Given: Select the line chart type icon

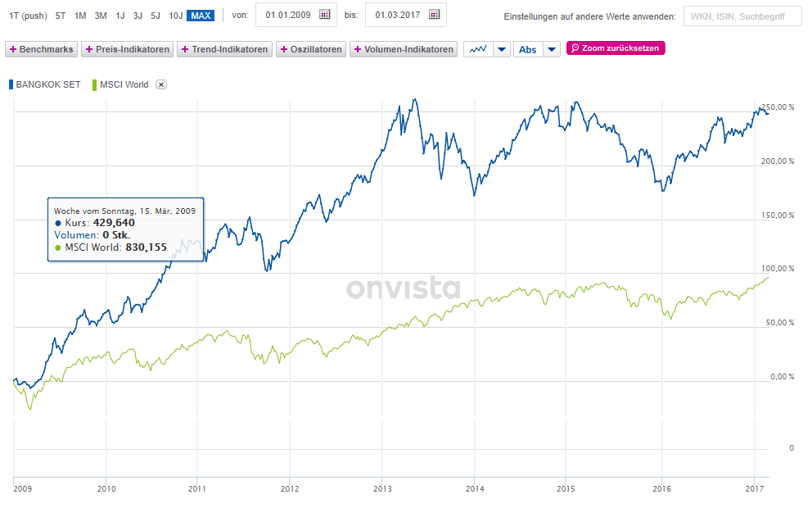Looking at the screenshot, I should (478, 49).
